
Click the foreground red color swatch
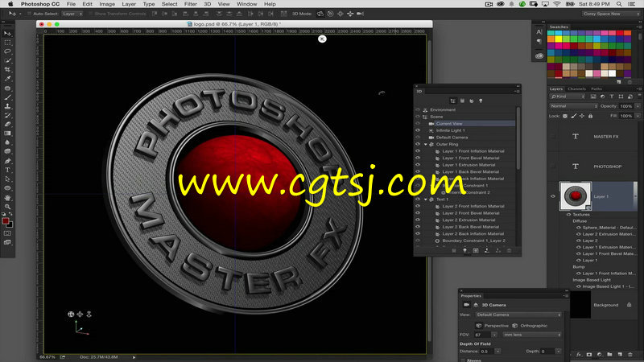[x=6, y=222]
